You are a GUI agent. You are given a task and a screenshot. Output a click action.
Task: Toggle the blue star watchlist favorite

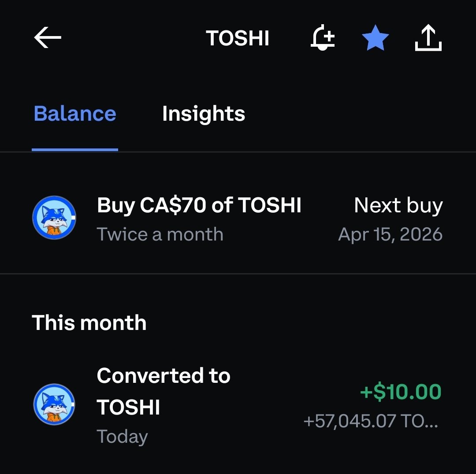click(x=375, y=38)
